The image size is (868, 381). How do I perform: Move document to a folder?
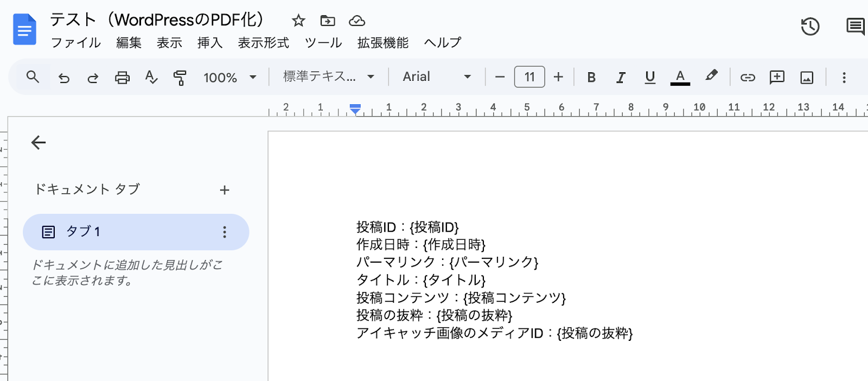pos(328,21)
